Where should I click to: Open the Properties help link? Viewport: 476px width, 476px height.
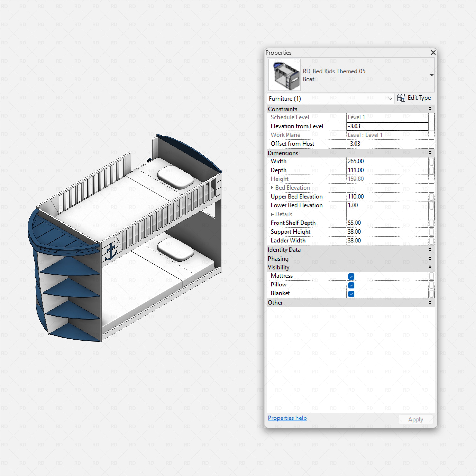287,418
